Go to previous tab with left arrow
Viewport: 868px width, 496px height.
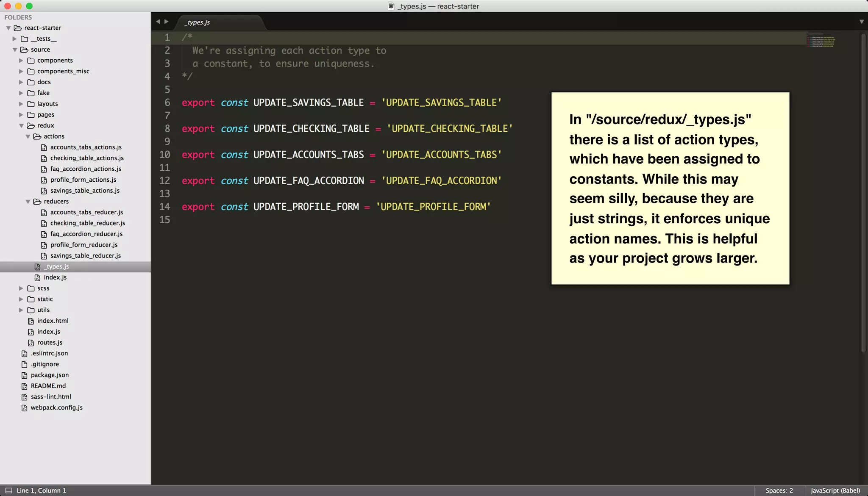(158, 22)
